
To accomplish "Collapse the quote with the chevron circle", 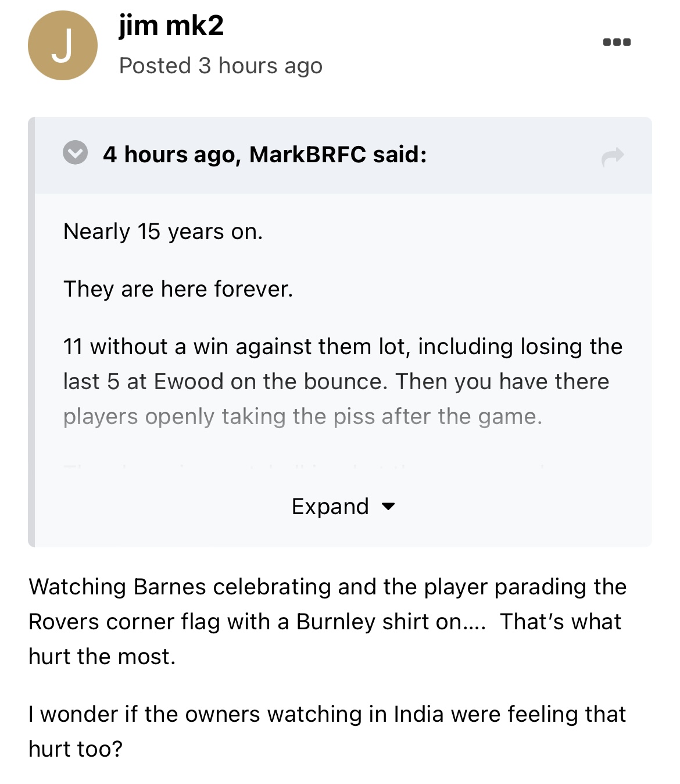I will (76, 153).
